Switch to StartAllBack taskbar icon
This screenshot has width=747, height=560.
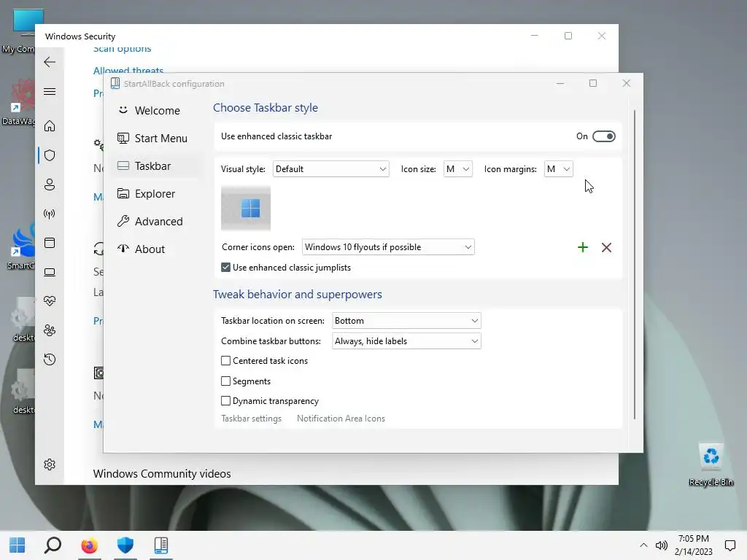(161, 545)
